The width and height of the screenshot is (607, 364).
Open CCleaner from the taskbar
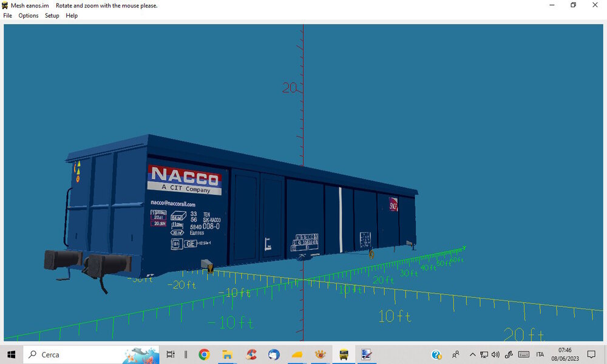251,354
